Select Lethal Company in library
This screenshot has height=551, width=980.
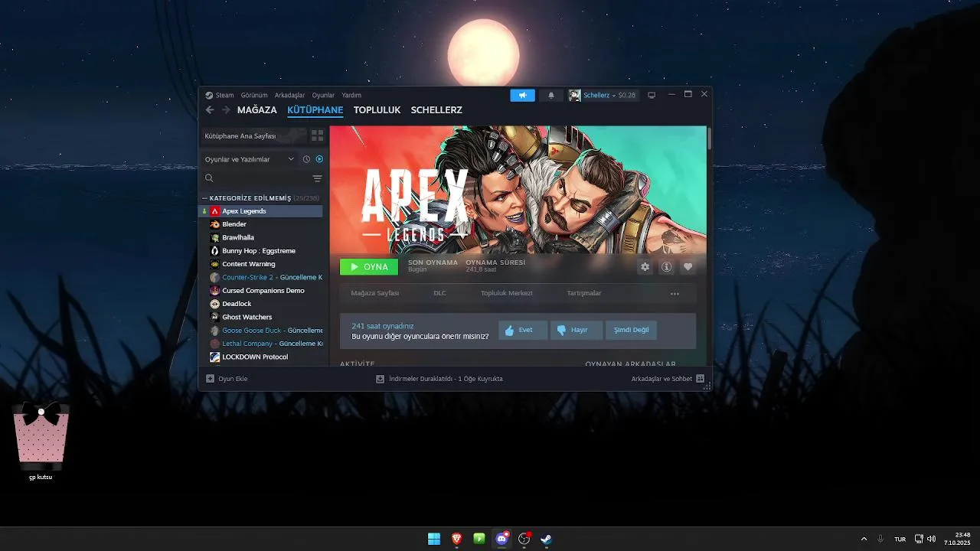tap(260, 344)
